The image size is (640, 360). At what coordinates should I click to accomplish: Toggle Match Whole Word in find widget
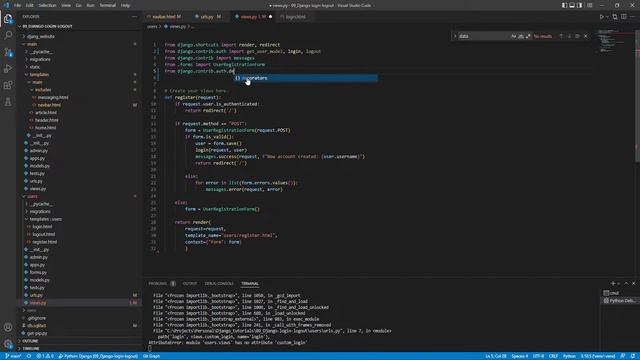click(521, 36)
